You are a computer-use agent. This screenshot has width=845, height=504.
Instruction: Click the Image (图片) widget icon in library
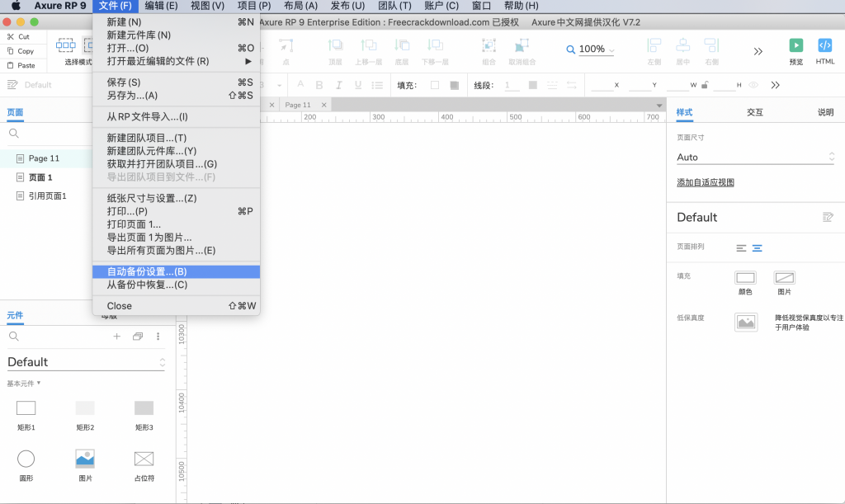85,459
